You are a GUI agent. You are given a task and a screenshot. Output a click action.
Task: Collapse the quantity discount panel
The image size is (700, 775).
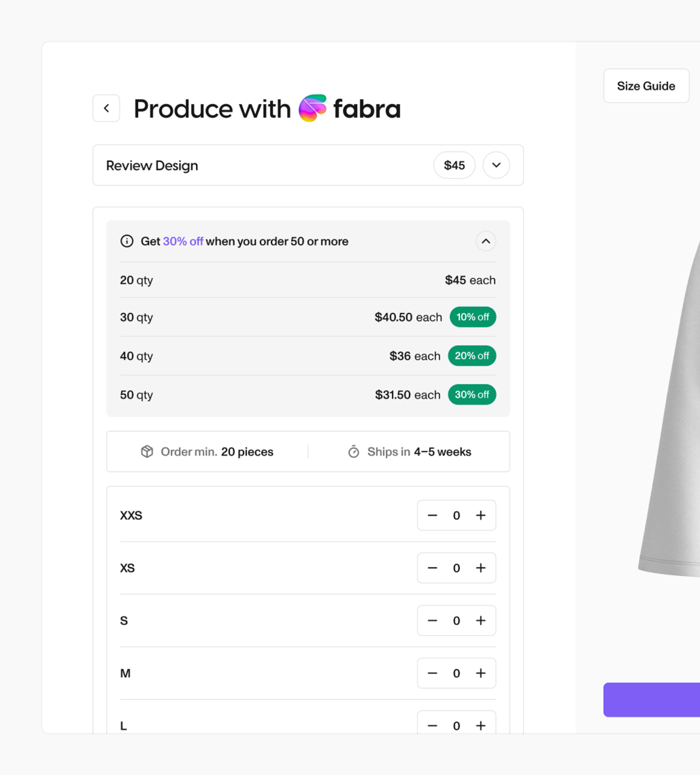coord(486,241)
